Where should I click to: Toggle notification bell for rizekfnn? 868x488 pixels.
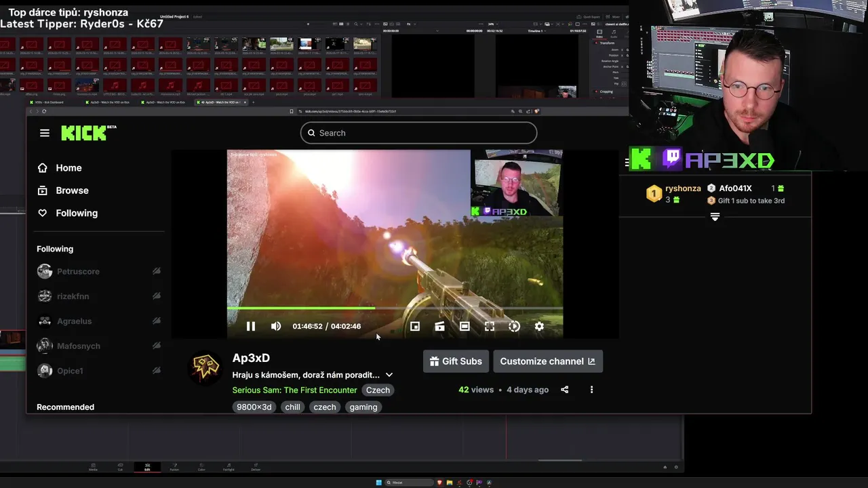(x=157, y=296)
